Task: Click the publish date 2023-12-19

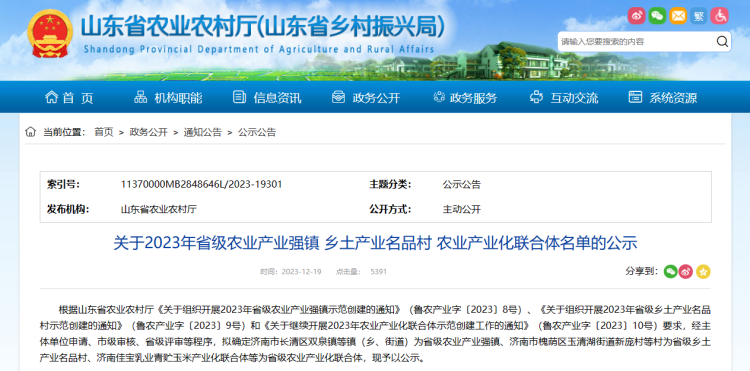Action: pyautogui.click(x=301, y=272)
